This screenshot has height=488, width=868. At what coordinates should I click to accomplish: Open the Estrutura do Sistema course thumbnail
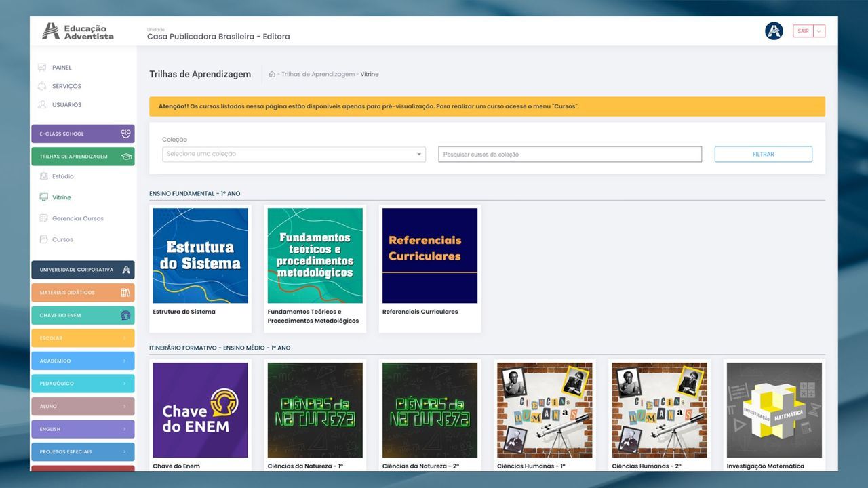coord(200,256)
